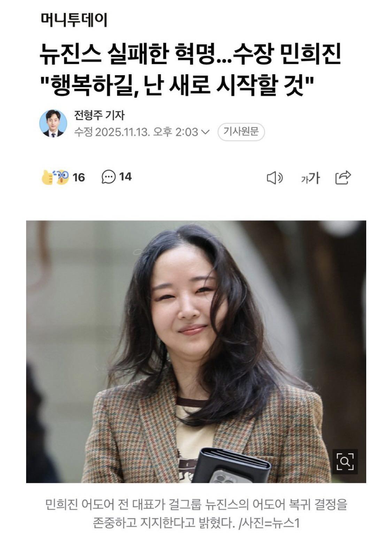This screenshot has width=392, height=536.
Task: Play article audio with speaker icon
Action: (275, 178)
